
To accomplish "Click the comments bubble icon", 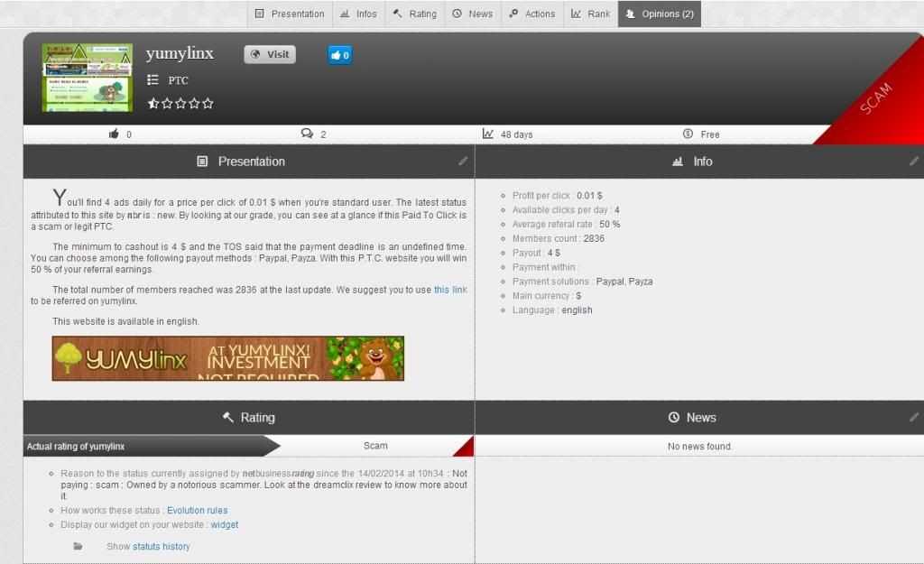I will click(x=307, y=134).
